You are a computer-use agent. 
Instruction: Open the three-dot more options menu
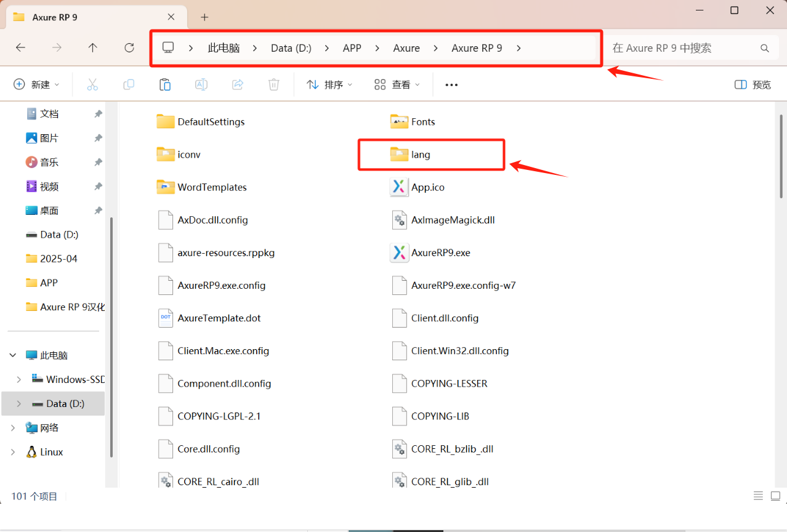(451, 85)
